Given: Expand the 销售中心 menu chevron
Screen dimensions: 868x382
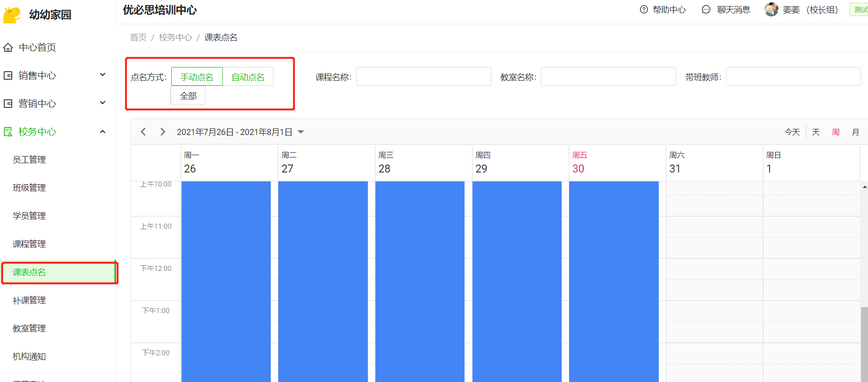Looking at the screenshot, I should [103, 75].
